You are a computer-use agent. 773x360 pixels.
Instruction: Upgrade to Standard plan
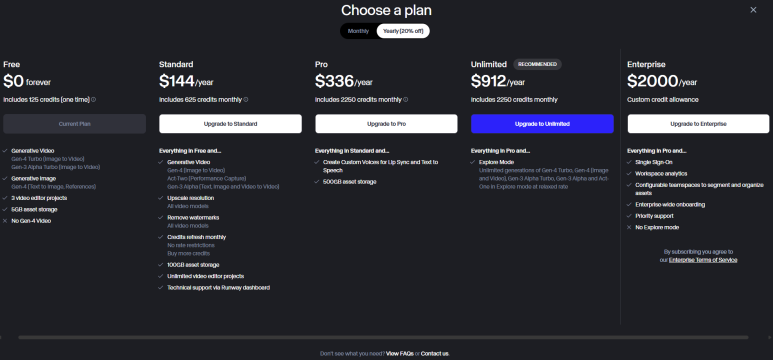[230, 124]
